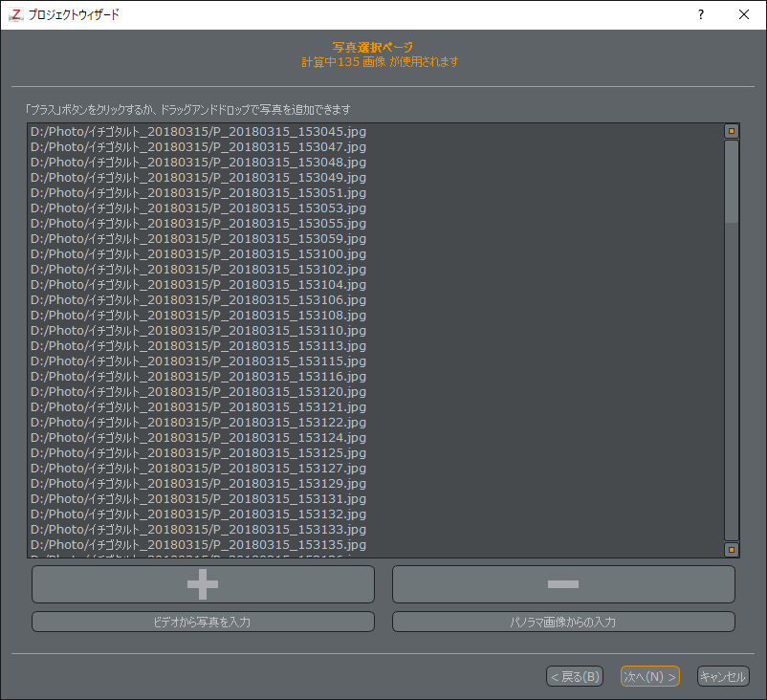The image size is (767, 700).
Task: Select file P_20180315_153124.jpg
Action: coord(376,438)
